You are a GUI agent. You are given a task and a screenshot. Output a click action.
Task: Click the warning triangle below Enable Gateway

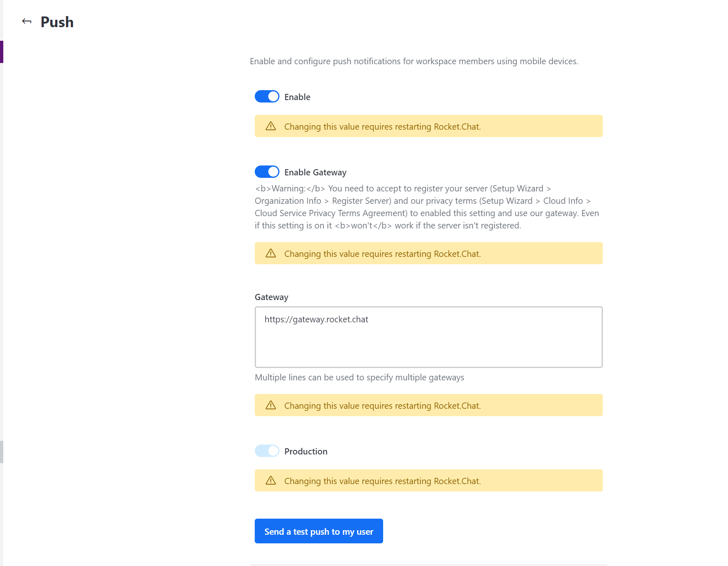coord(270,254)
